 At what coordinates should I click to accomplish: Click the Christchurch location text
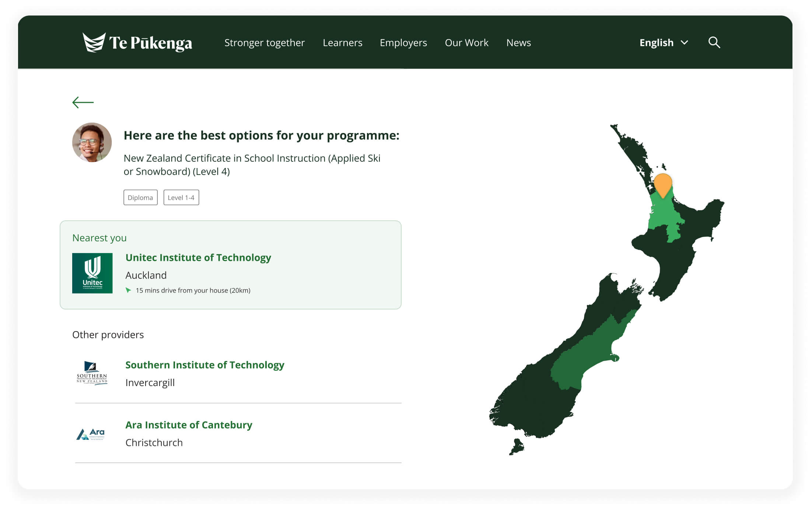(x=154, y=442)
